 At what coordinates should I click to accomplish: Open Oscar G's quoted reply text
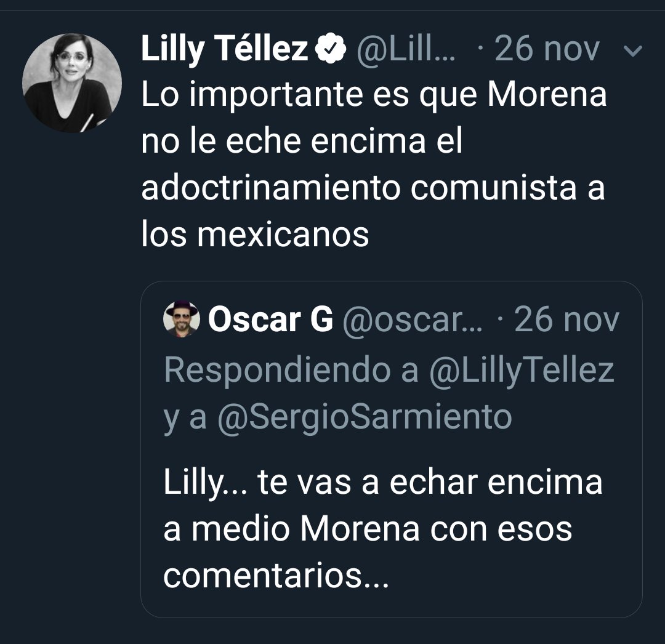click(382, 528)
